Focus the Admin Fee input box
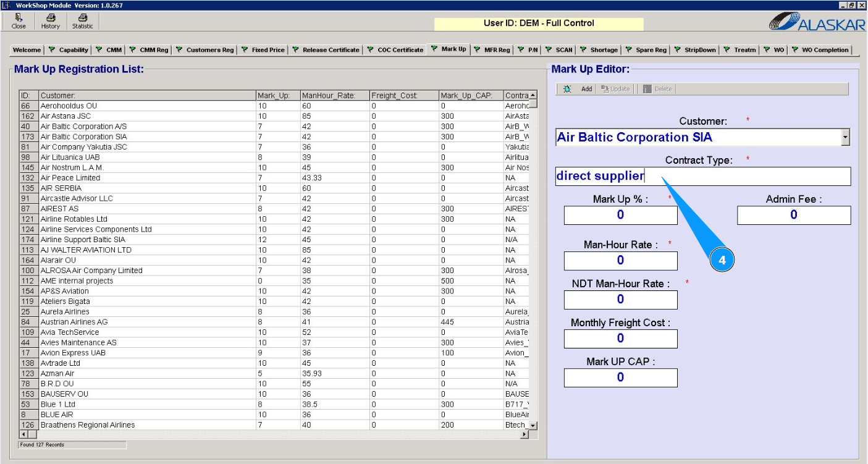This screenshot has height=464, width=868. pyautogui.click(x=793, y=215)
